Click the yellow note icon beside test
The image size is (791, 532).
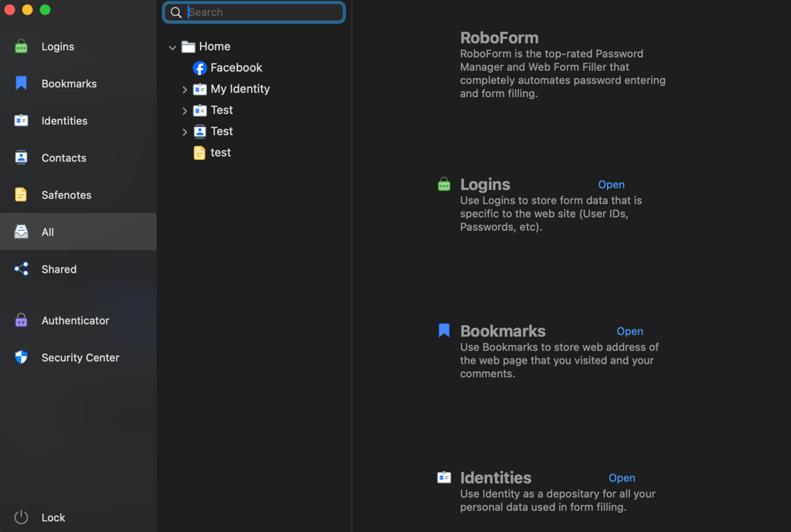(200, 152)
